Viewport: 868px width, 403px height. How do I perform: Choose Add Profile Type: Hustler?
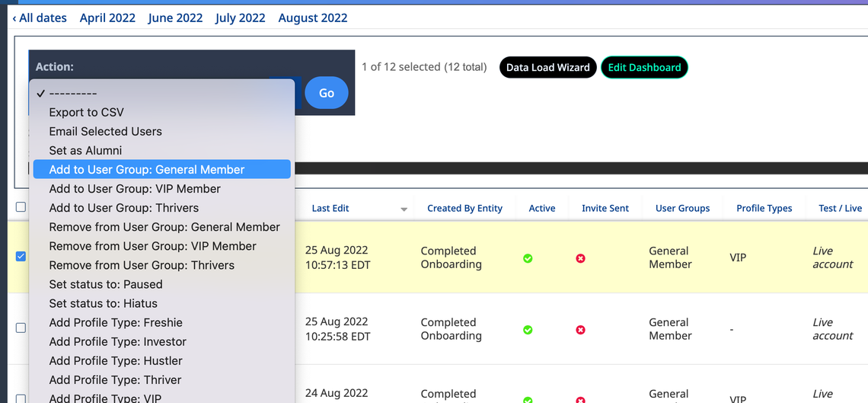[161, 360]
